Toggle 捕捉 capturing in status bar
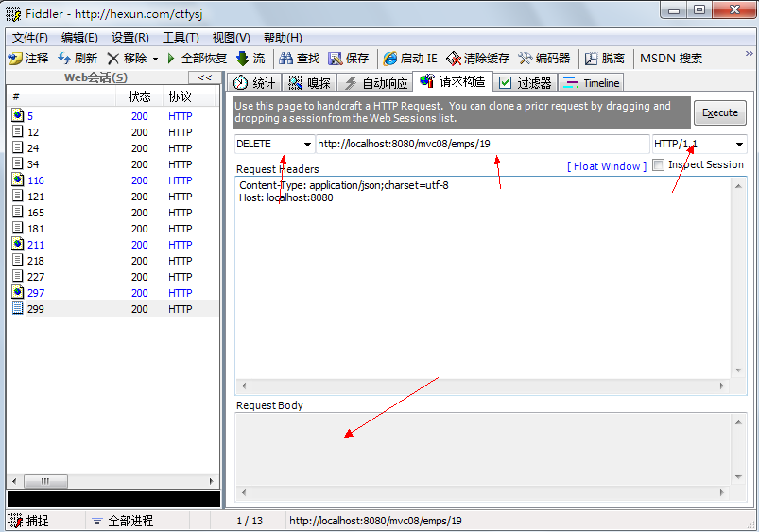 (x=29, y=521)
